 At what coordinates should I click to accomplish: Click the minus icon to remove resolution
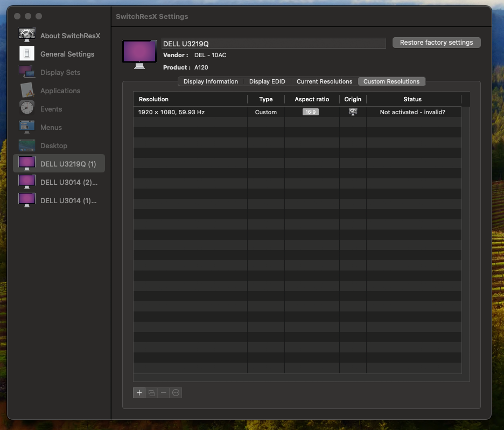click(164, 393)
